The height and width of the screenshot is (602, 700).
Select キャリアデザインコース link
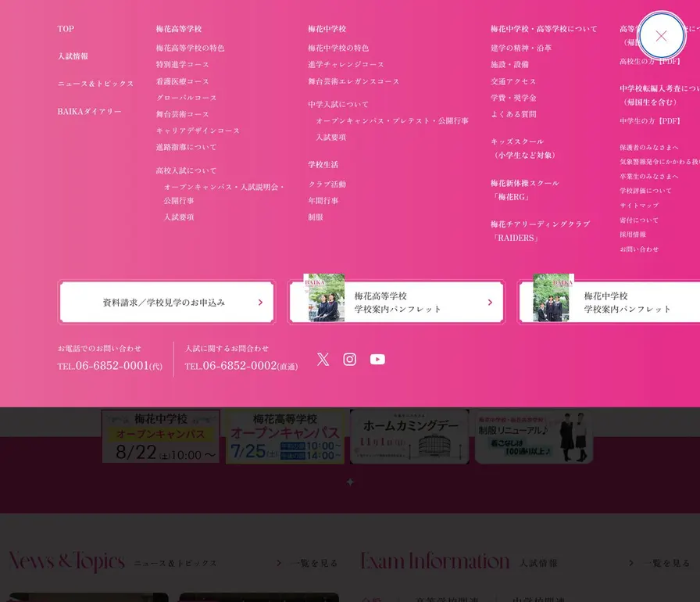pyautogui.click(x=198, y=131)
